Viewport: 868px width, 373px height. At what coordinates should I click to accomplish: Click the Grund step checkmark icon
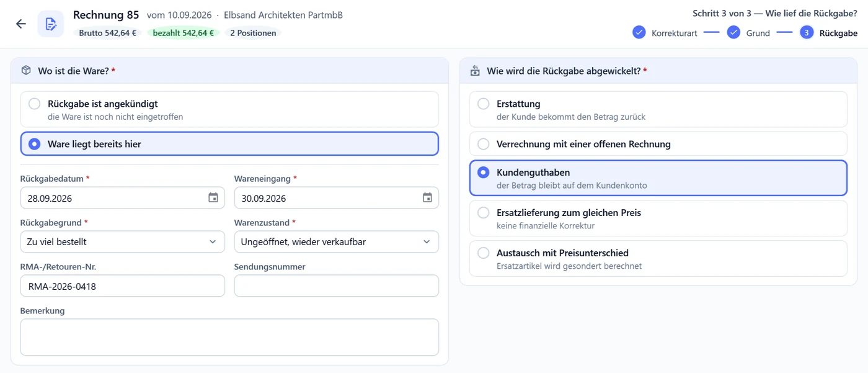(x=733, y=32)
